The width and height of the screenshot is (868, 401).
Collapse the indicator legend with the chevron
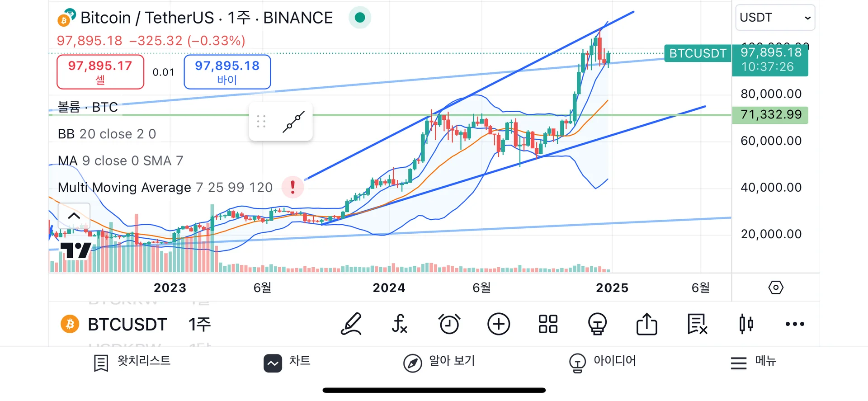point(74,216)
